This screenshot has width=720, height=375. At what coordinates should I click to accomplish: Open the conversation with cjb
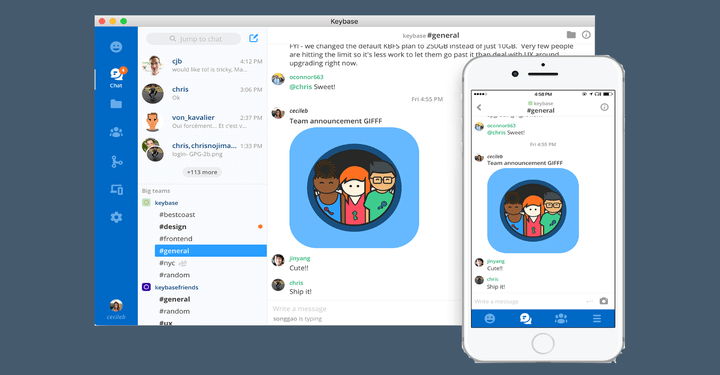(x=202, y=65)
